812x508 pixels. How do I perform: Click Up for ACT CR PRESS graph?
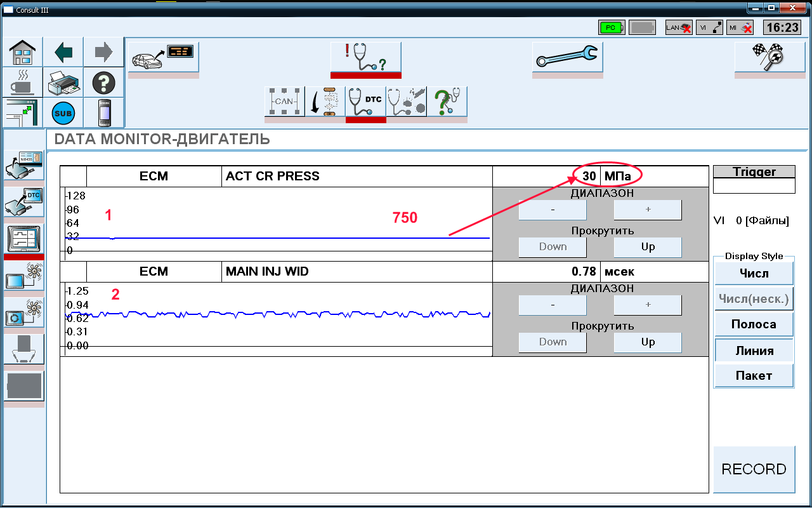click(648, 247)
